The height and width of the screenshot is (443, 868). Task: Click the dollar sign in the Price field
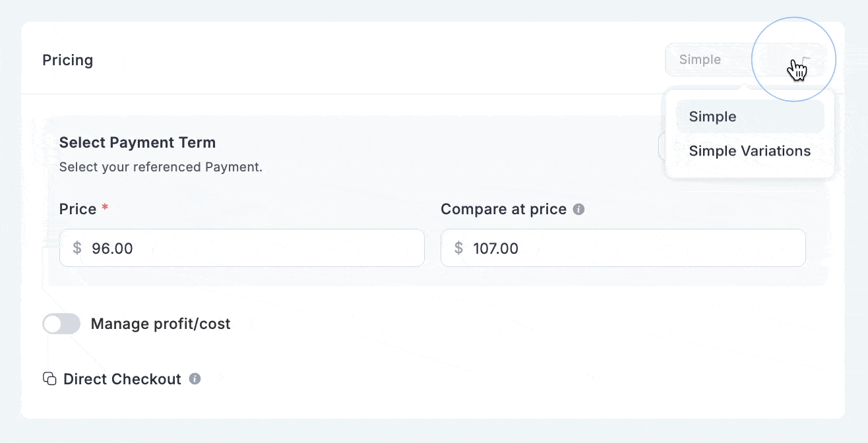(x=77, y=248)
